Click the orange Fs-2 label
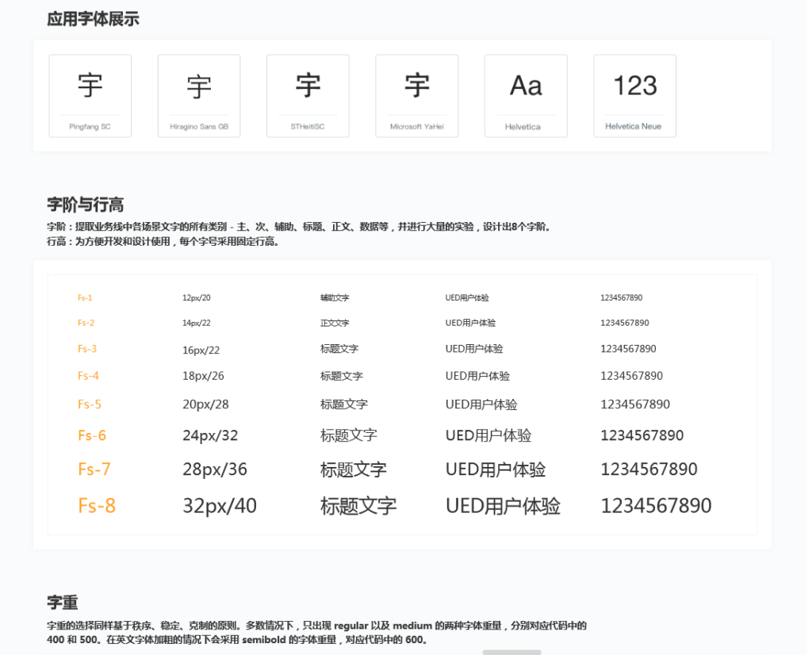 coord(86,323)
